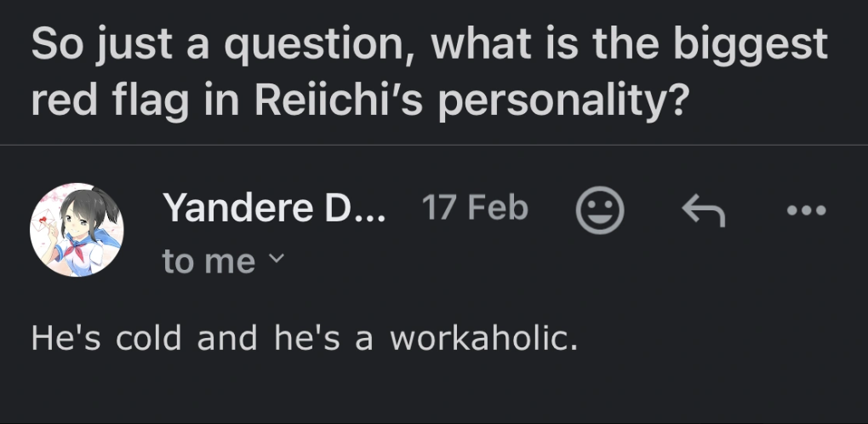The width and height of the screenshot is (868, 424).
Task: Click the "17 Feb" date stamp
Action: (475, 208)
